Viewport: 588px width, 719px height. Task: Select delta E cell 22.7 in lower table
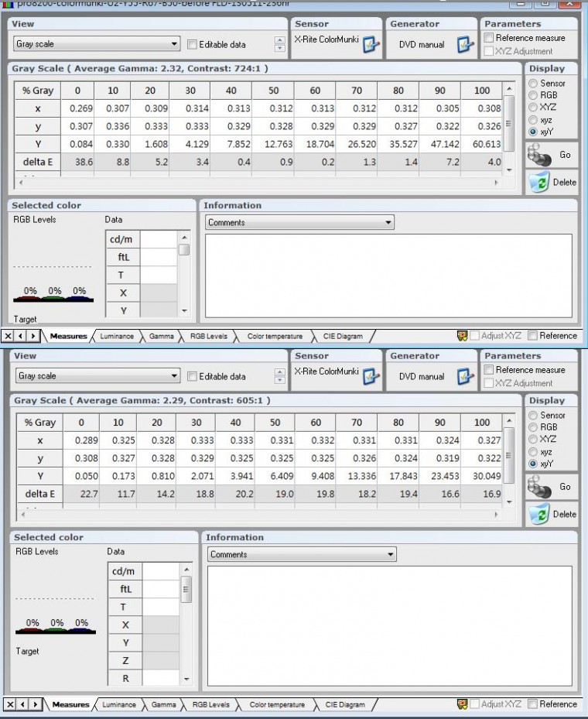coord(81,494)
